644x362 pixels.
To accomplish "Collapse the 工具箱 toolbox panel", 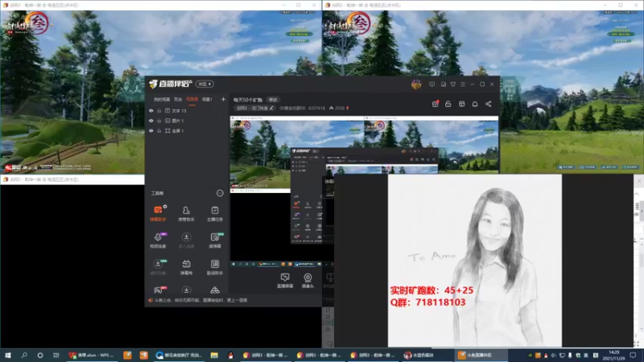I will (x=220, y=193).
